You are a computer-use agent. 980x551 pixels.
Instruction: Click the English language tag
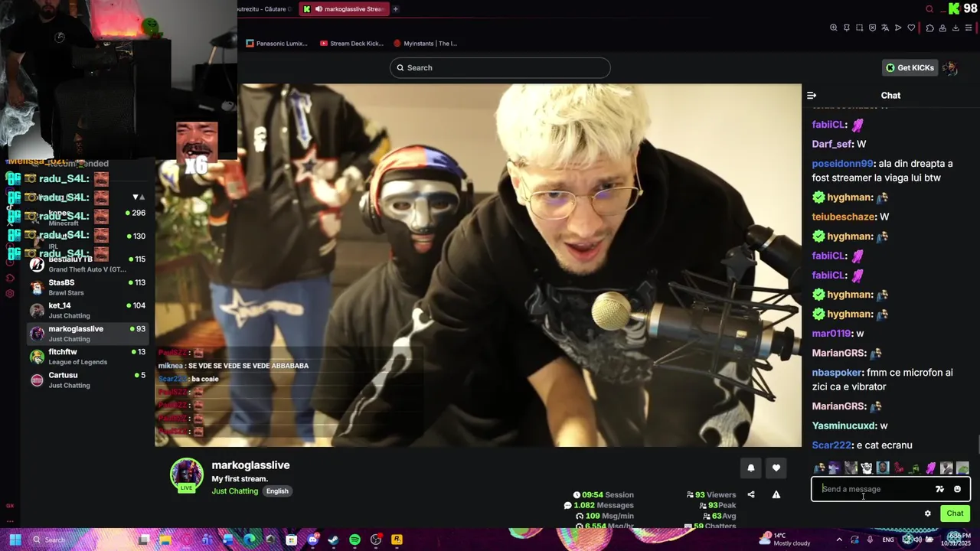[277, 491]
